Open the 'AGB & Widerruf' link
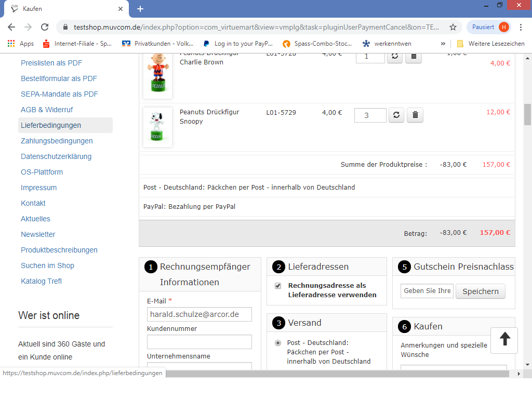 pos(47,110)
